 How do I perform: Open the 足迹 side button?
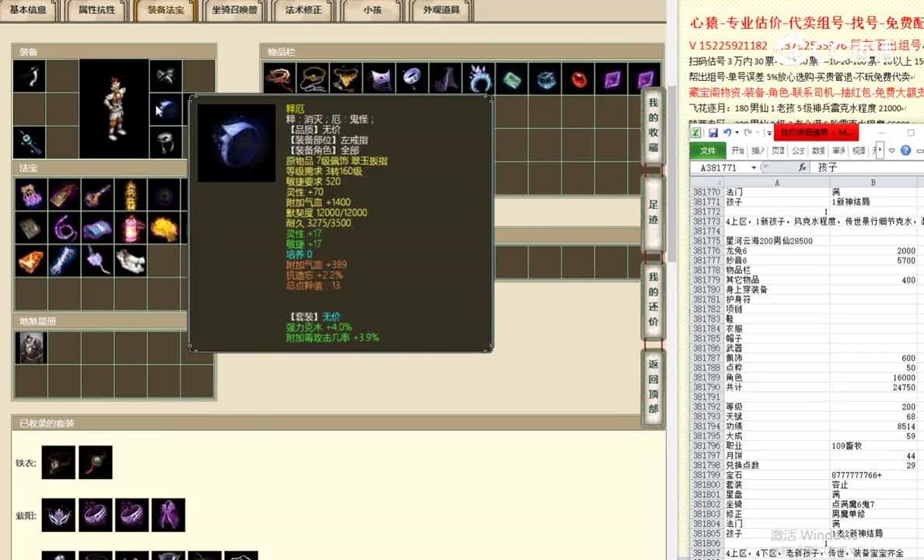pos(653,213)
